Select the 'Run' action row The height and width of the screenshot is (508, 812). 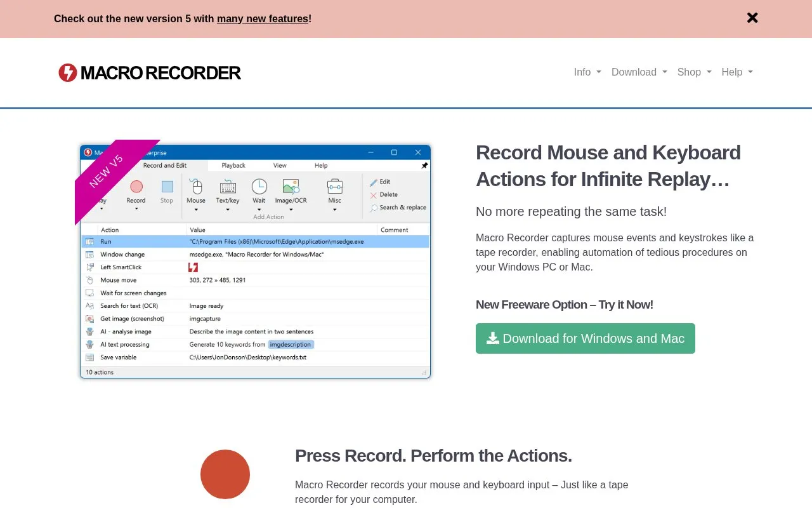click(x=256, y=242)
